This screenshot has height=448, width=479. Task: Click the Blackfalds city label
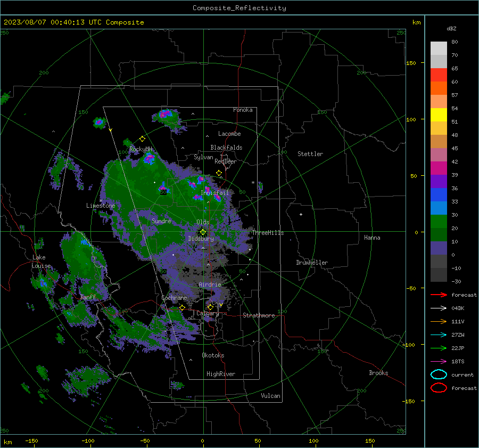226,148
